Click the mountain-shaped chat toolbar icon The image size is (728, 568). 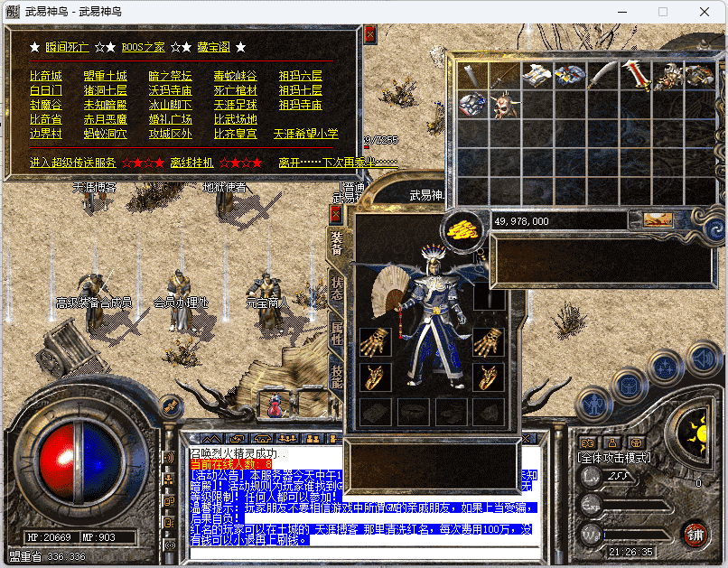tap(211, 438)
